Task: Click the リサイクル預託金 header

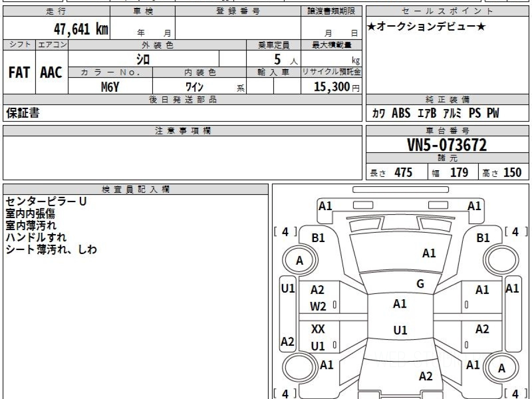Action: point(332,72)
